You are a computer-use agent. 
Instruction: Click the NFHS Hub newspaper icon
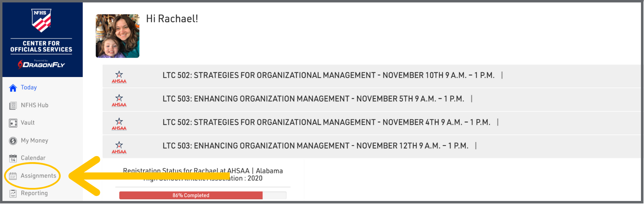(13, 106)
